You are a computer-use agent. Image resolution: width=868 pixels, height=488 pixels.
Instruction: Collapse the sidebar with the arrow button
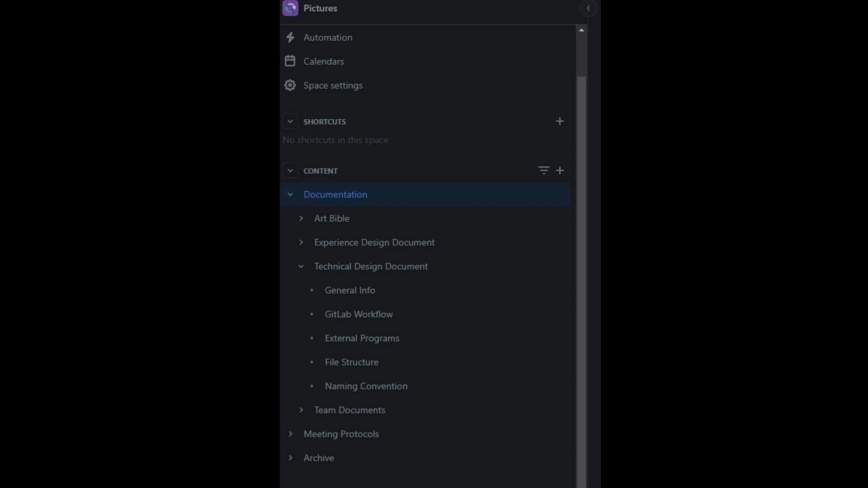coord(588,8)
